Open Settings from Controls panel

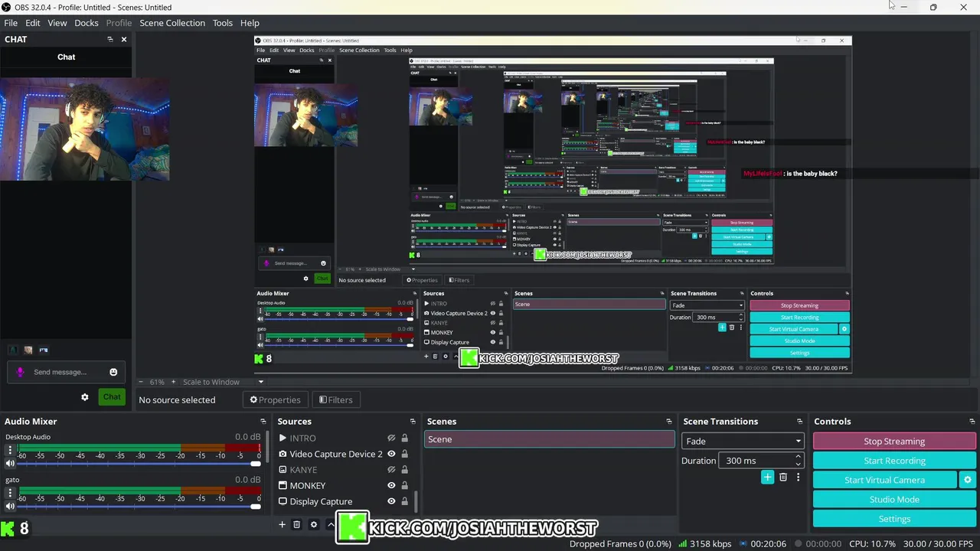(894, 519)
